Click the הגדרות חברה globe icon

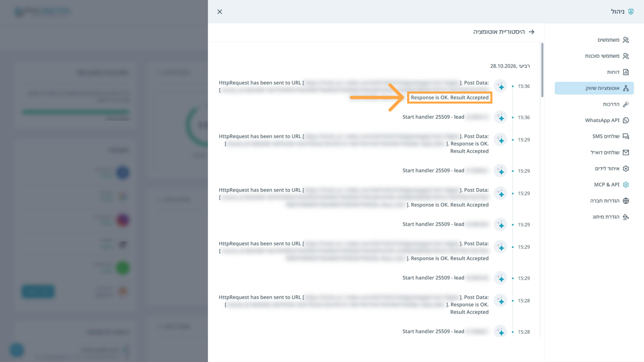click(x=626, y=201)
